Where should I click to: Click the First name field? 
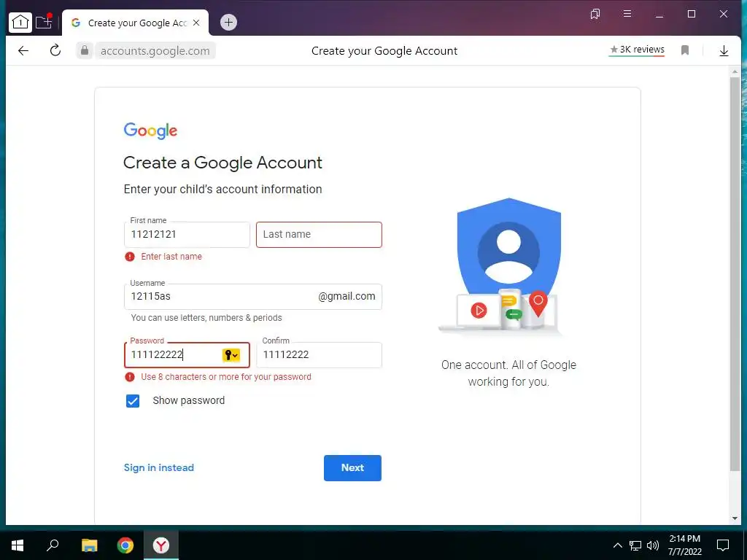pyautogui.click(x=187, y=235)
